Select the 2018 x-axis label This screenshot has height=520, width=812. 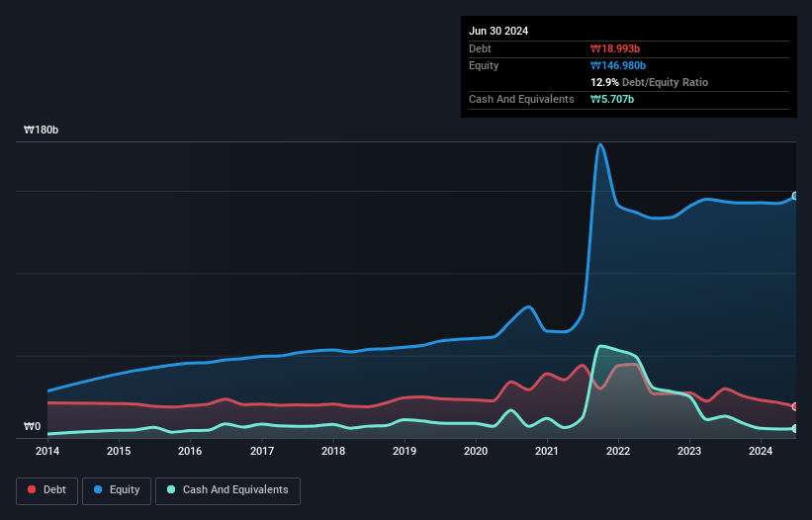click(333, 451)
